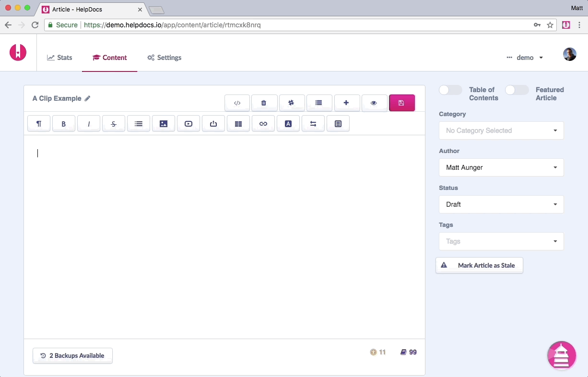588x377 pixels.
Task: Click the count showing 11
Action: pyautogui.click(x=378, y=352)
